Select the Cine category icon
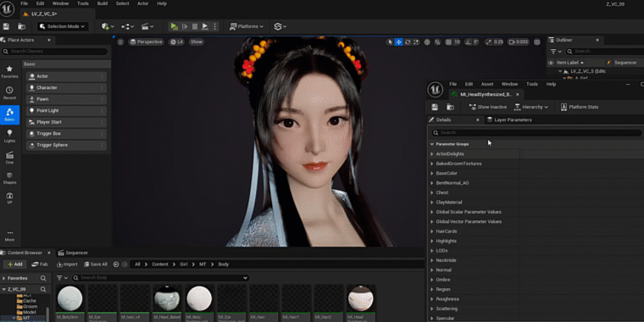 9,158
